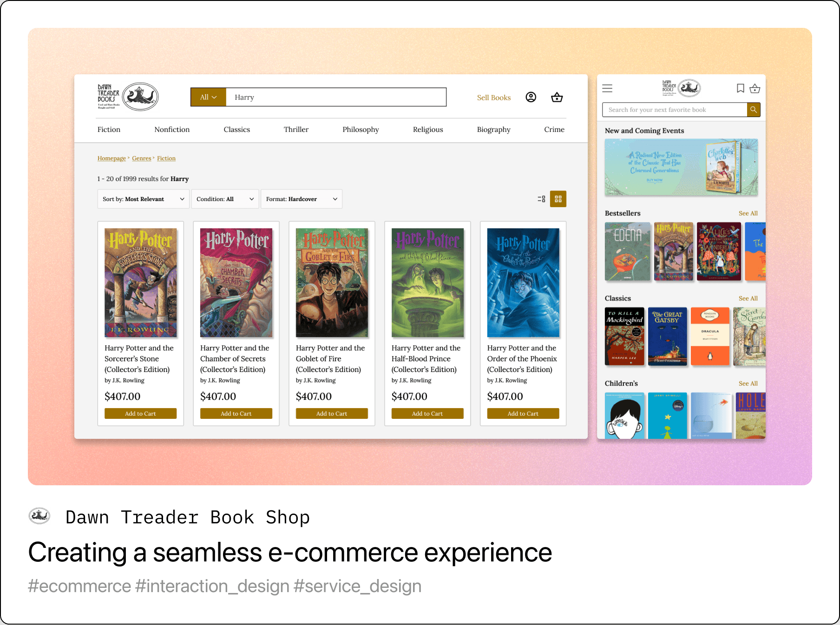Screen dimensions: 840x625
Task: Open the Philosophy category menu
Action: [361, 130]
